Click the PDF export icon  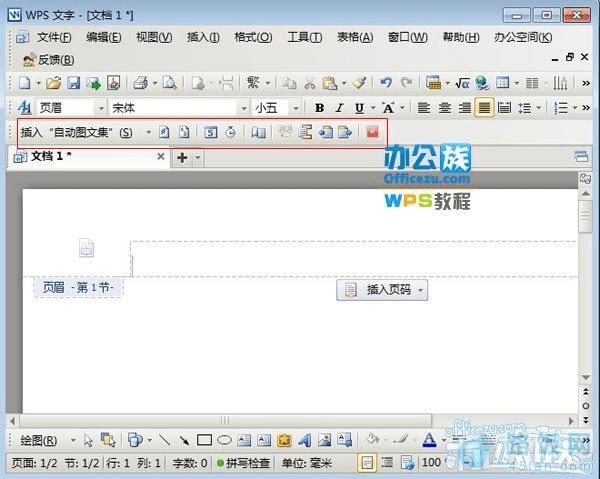pyautogui.click(x=114, y=83)
